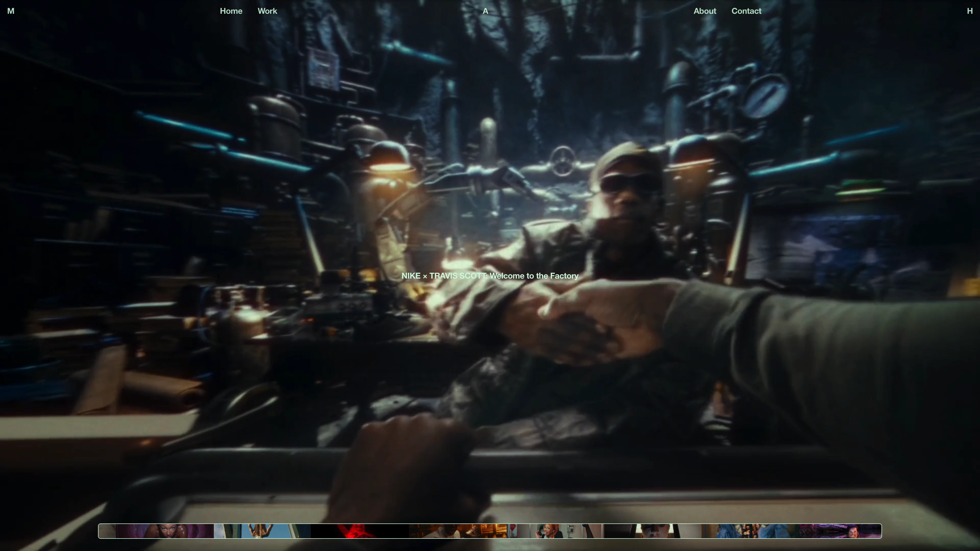Open the Work page link
The height and width of the screenshot is (551, 980).
point(267,11)
